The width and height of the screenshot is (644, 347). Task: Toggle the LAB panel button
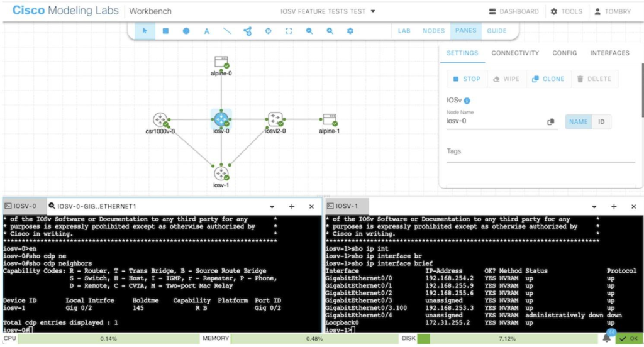(x=404, y=31)
